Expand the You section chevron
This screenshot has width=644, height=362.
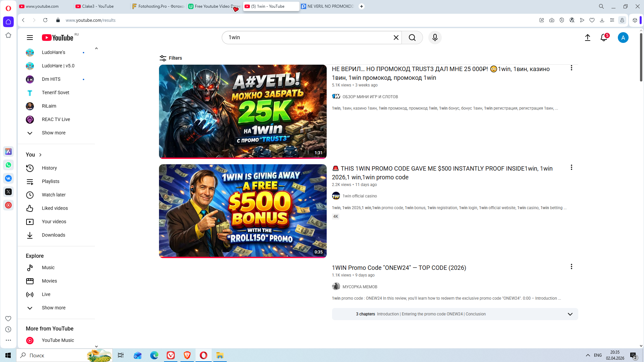click(40, 155)
